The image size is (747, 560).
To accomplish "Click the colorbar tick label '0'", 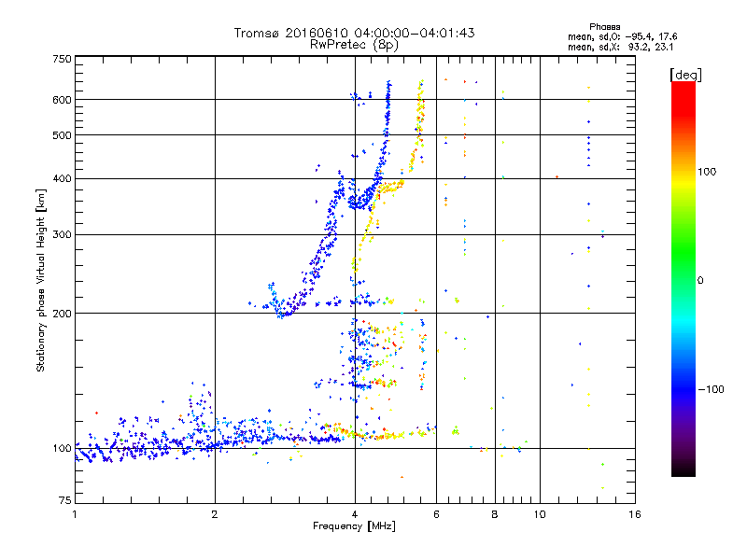I will [700, 281].
